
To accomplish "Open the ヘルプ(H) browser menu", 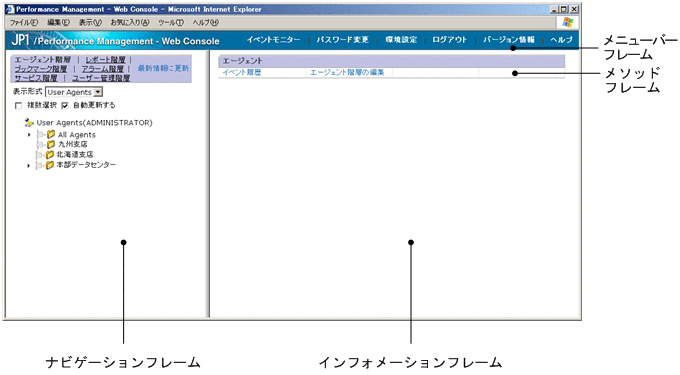I will [x=206, y=23].
